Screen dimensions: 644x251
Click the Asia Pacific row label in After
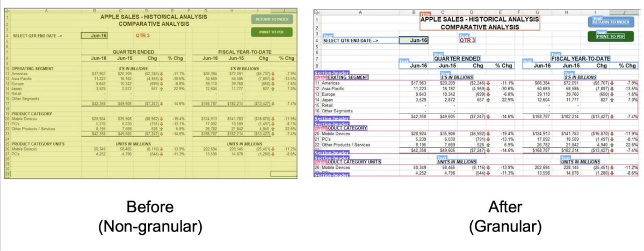[334, 88]
